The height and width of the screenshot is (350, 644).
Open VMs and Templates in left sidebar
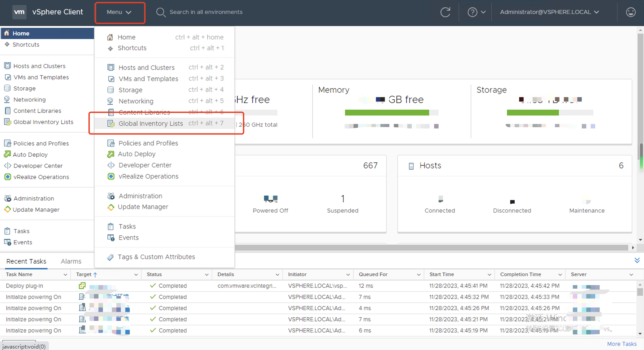(x=41, y=77)
